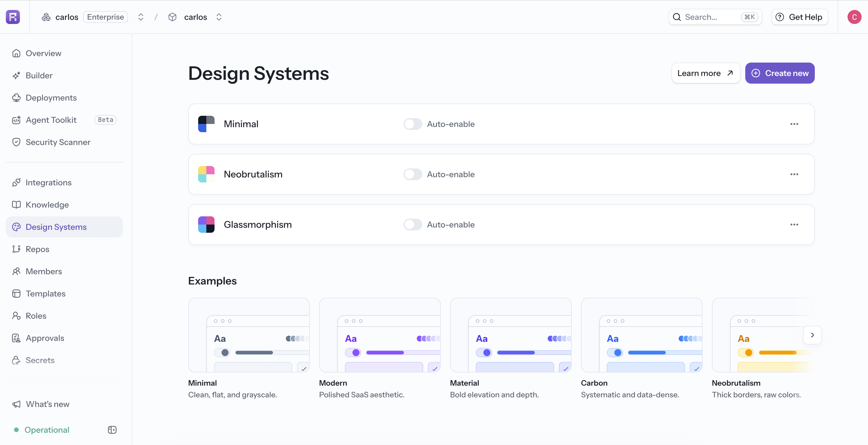This screenshot has width=868, height=445.
Task: Open What's new
Action: [64, 404]
